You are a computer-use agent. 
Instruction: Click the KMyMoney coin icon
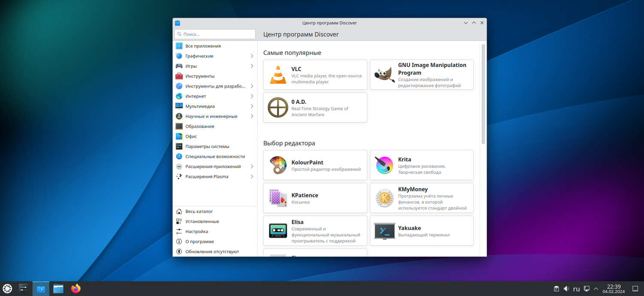tap(385, 198)
